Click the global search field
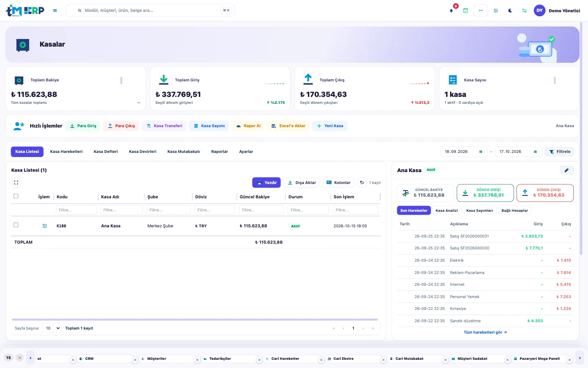The height and width of the screenshot is (368, 588). pos(150,11)
